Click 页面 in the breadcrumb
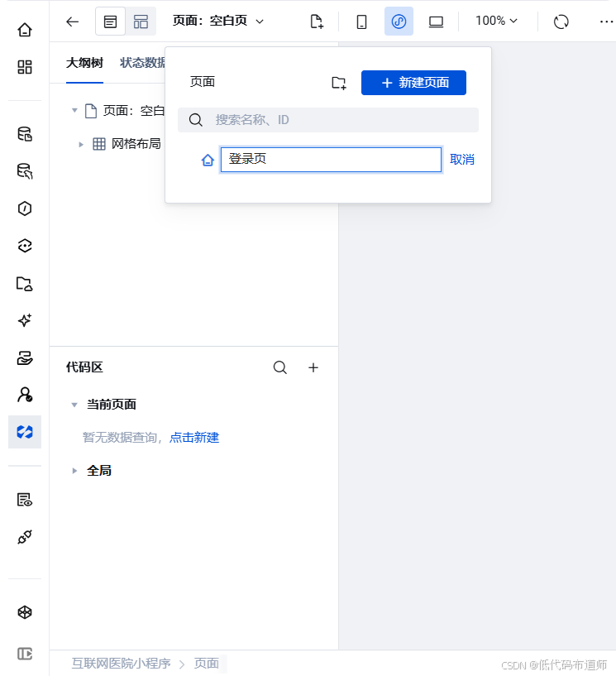This screenshot has height=676, width=616. click(x=207, y=663)
